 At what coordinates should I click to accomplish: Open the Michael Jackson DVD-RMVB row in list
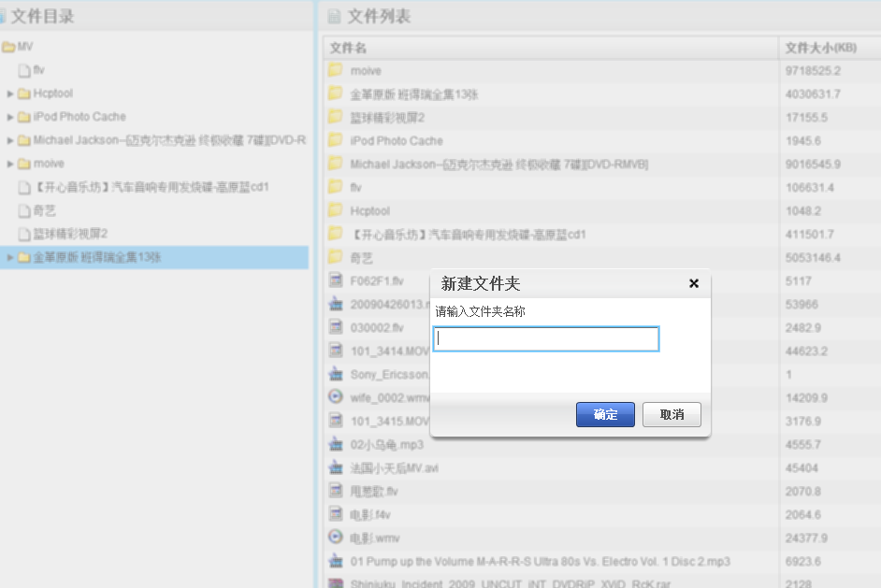(498, 164)
